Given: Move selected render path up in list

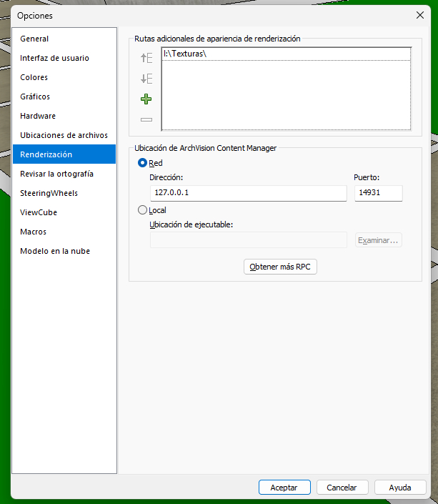Looking at the screenshot, I should 146,58.
